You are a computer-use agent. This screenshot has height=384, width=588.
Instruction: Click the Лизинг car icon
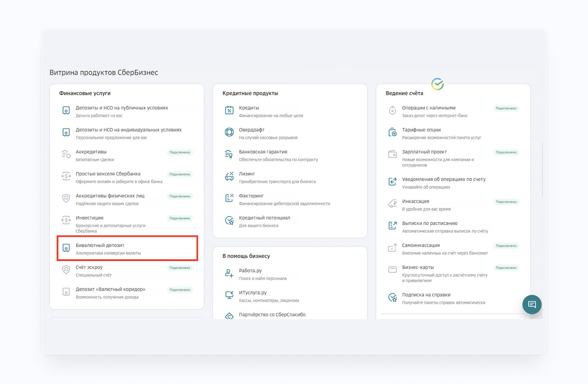[229, 176]
